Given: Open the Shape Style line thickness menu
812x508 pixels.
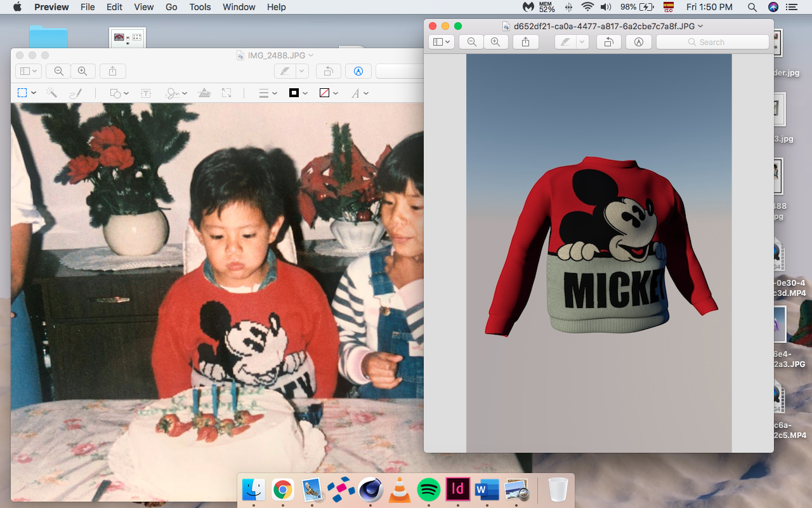Looking at the screenshot, I should tap(268, 93).
